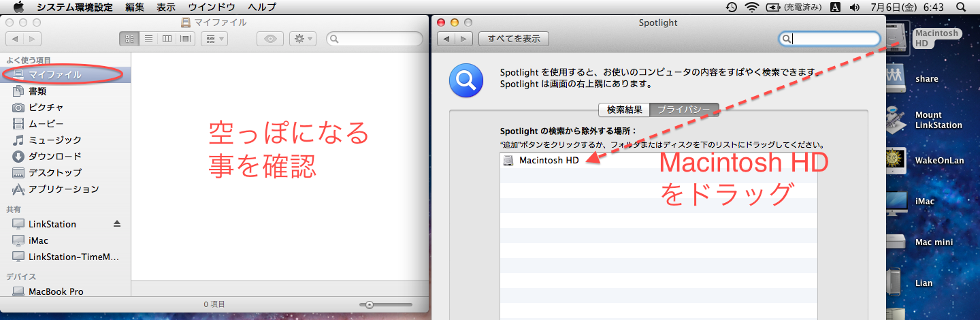Open the 編集 menu

(x=135, y=7)
